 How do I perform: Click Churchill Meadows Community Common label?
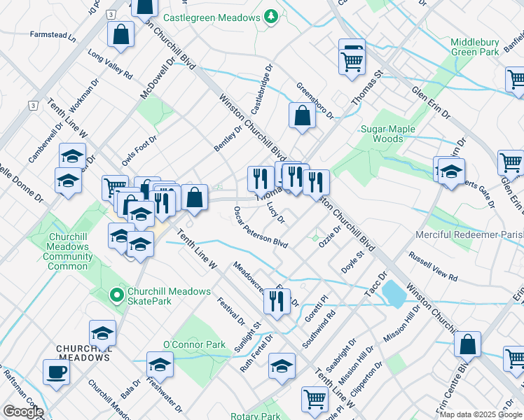pos(68,251)
